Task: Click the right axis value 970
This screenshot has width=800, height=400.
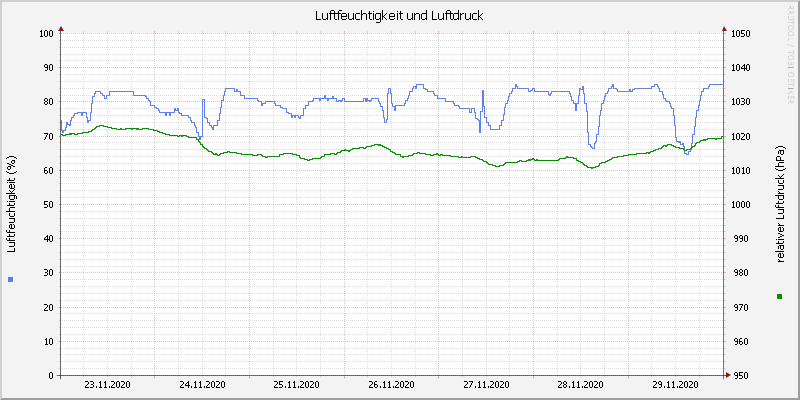Action: click(739, 308)
